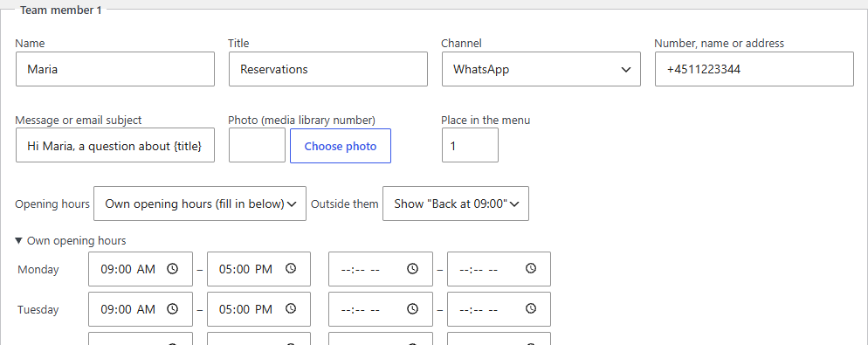
Task: Click the Team member 1 legend text
Action: pos(61,10)
